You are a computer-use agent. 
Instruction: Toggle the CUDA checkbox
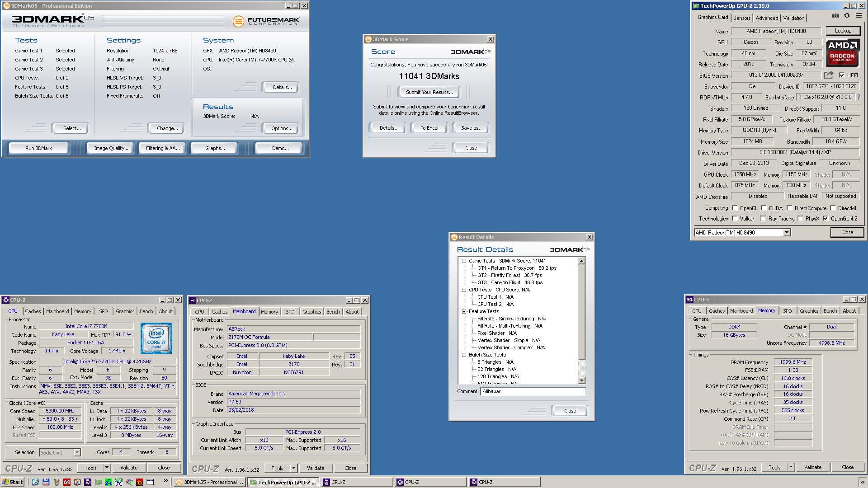tap(764, 208)
